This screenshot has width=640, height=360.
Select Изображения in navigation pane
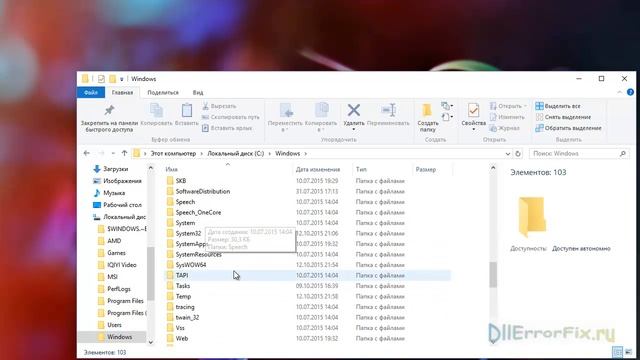(117, 181)
